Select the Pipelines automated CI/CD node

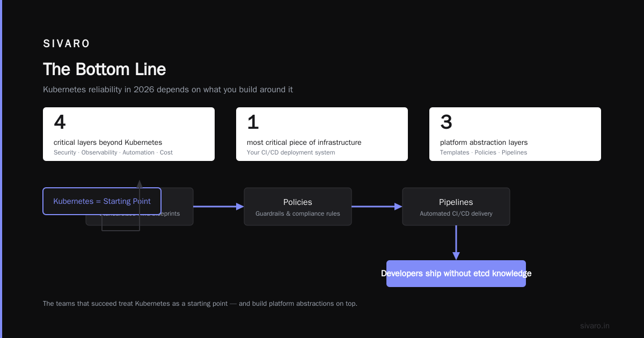456,207
